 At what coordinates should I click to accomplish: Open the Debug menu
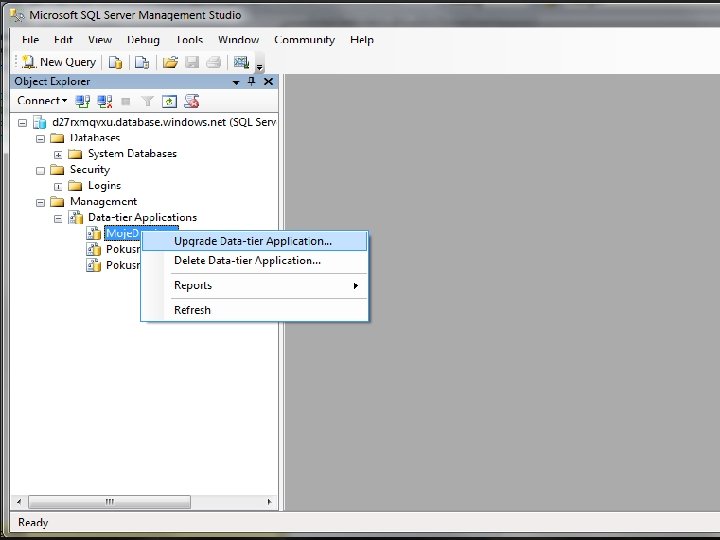coord(143,40)
